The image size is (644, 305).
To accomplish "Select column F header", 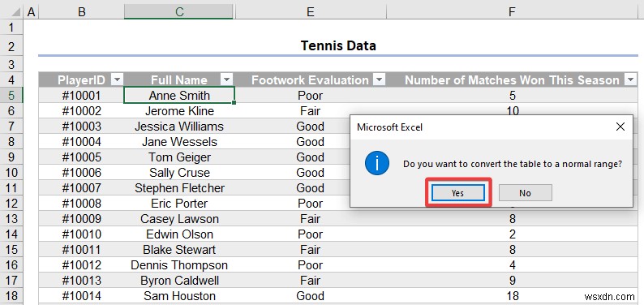I will (x=512, y=12).
